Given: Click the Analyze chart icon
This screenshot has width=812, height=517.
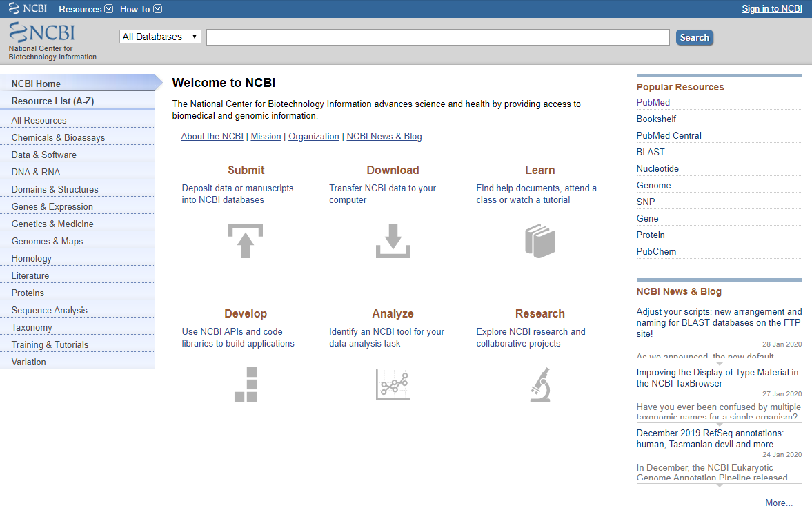Looking at the screenshot, I should click(393, 384).
